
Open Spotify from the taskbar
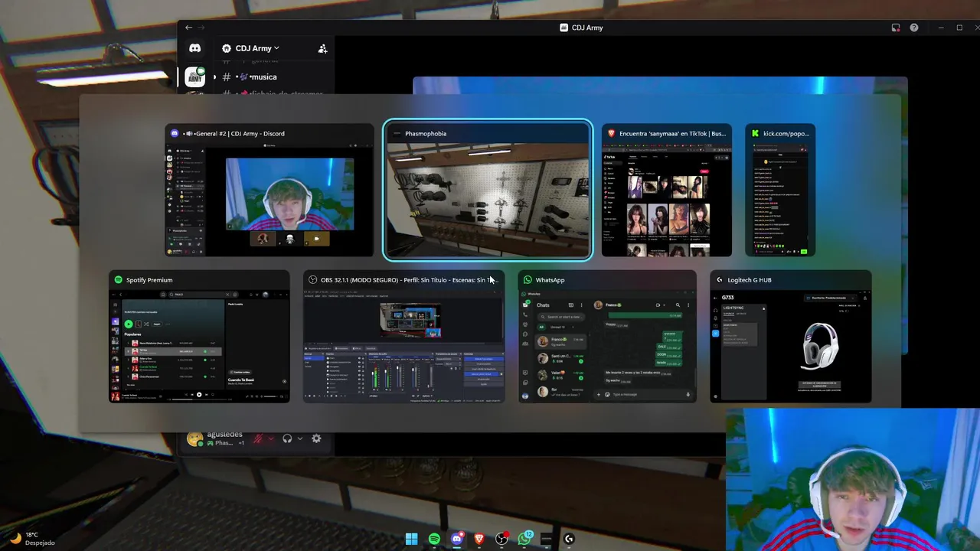434,539
